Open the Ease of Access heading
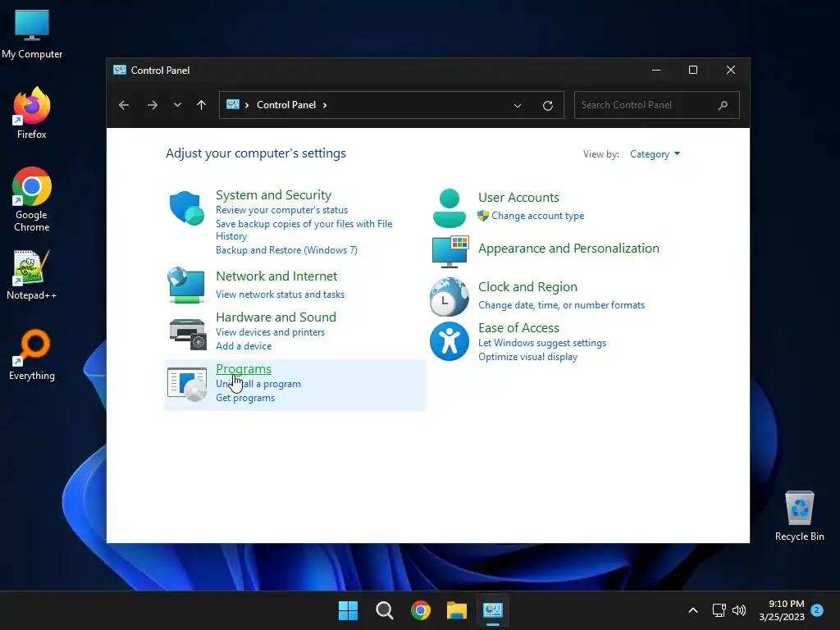 [x=518, y=328]
